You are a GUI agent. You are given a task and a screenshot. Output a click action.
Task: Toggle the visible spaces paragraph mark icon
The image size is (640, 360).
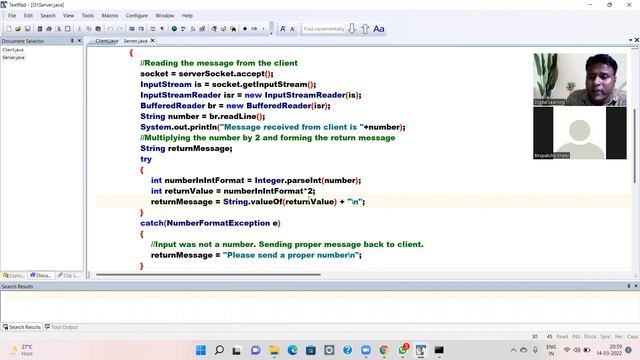[x=162, y=29]
